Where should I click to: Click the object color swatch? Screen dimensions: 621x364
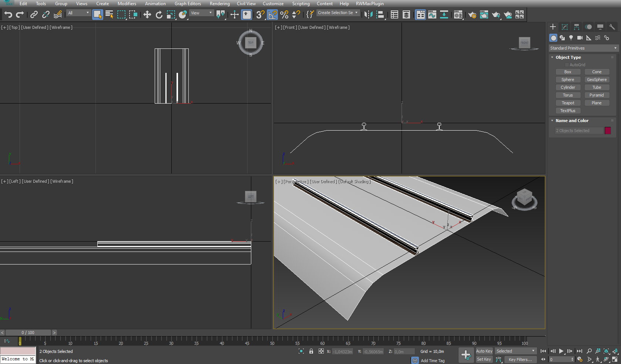(x=608, y=131)
